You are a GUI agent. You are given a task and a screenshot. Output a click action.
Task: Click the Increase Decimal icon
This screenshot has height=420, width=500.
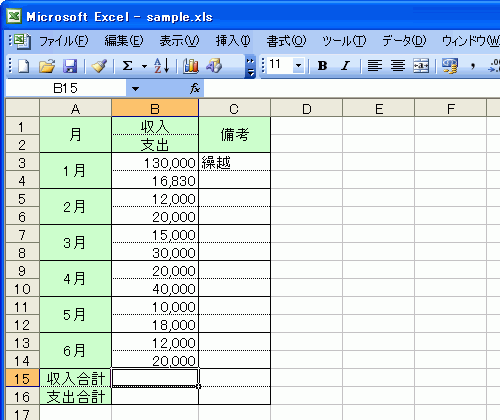click(x=494, y=66)
